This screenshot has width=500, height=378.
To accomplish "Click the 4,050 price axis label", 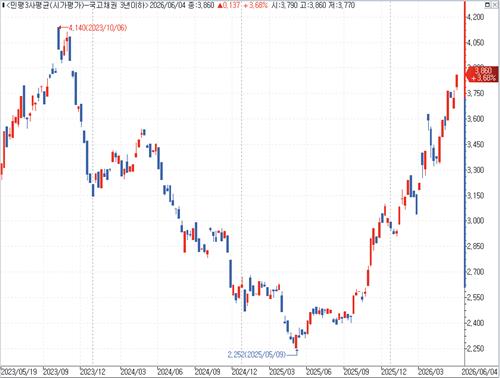I will coord(475,43).
